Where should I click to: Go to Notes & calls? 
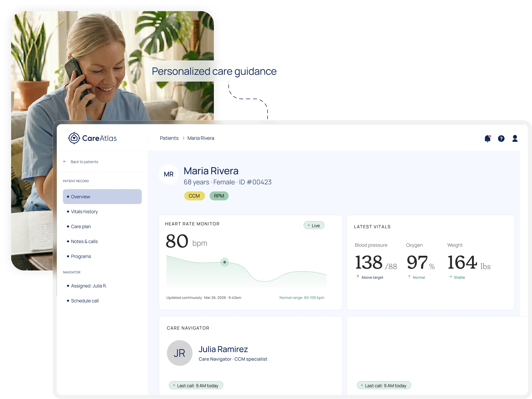[84, 241]
